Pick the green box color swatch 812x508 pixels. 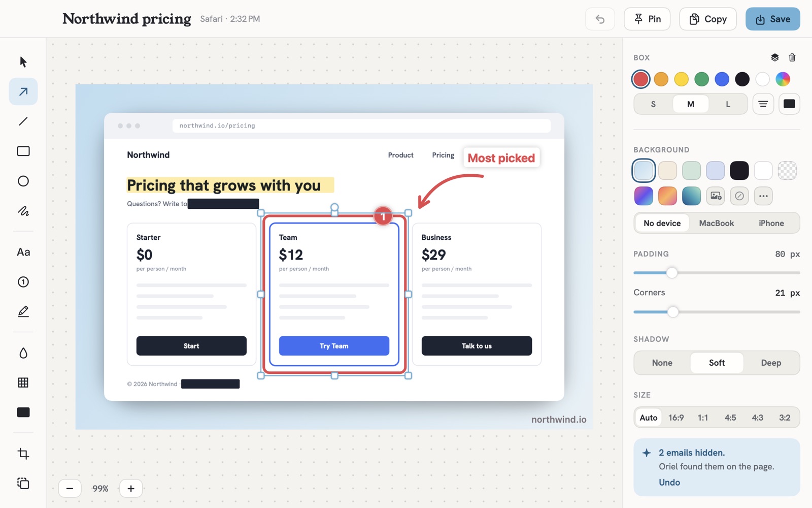(702, 79)
